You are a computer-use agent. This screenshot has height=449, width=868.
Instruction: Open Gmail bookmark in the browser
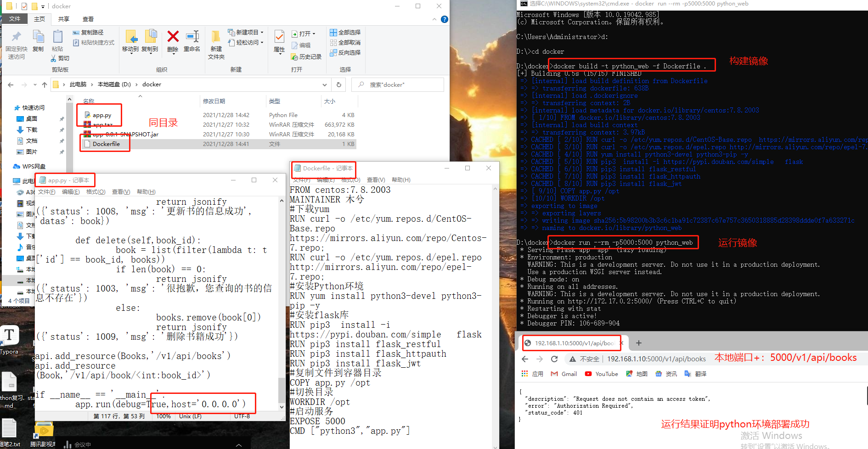564,374
